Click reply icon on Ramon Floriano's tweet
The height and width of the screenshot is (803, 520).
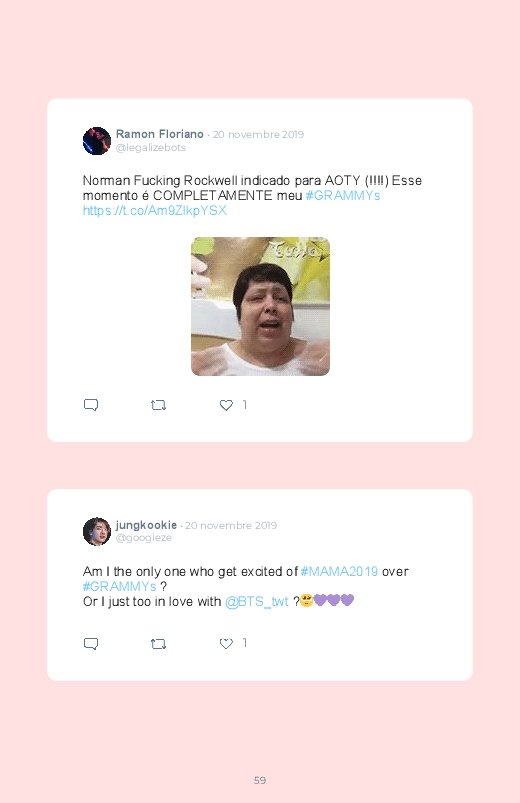[91, 405]
